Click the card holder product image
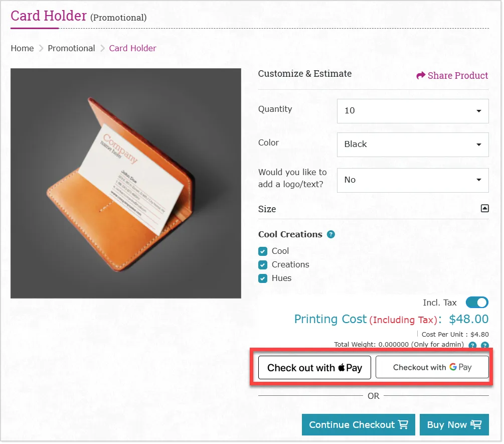This screenshot has width=504, height=444. tap(126, 184)
